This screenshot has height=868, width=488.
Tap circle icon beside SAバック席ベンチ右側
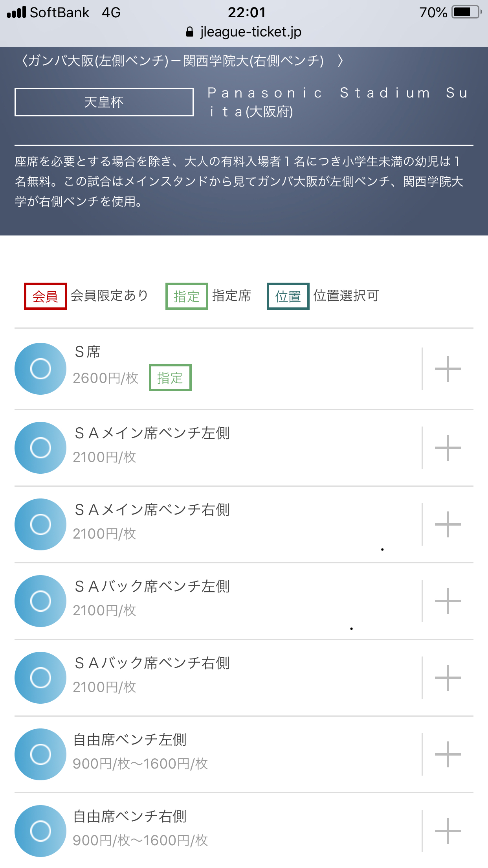click(x=40, y=678)
